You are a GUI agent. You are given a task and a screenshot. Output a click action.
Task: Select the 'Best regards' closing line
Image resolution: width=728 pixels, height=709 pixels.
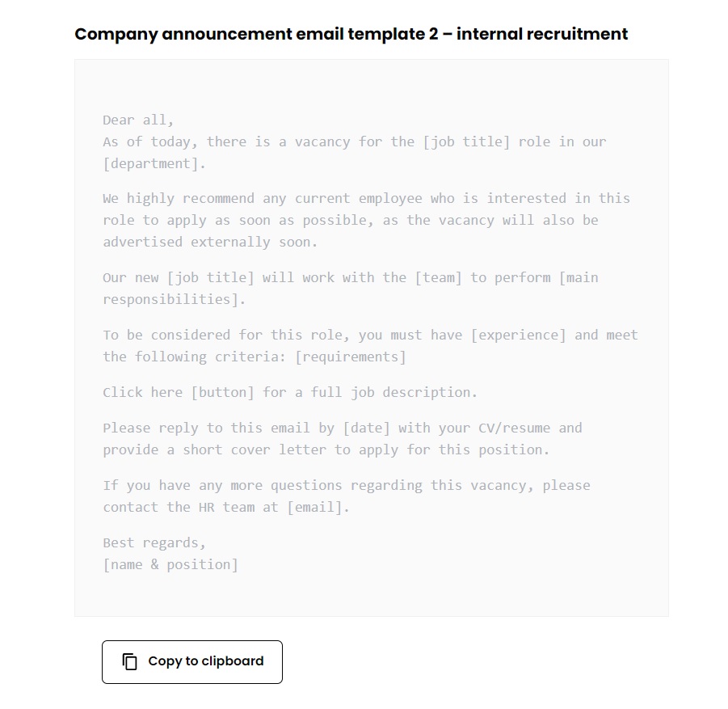(x=154, y=542)
